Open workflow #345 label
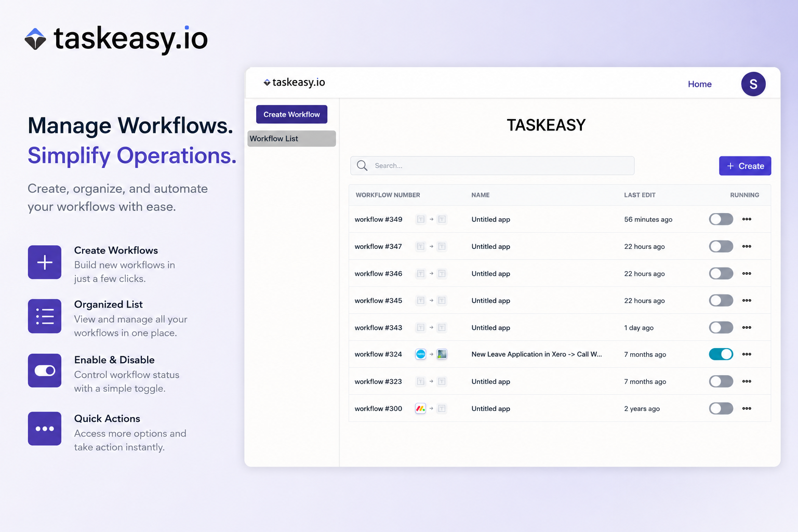 tap(378, 300)
